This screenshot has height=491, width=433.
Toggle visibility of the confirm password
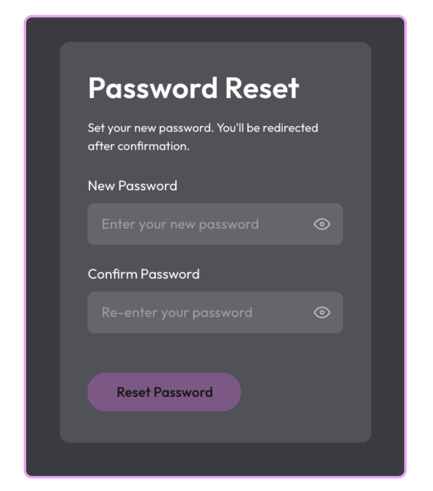pos(322,312)
